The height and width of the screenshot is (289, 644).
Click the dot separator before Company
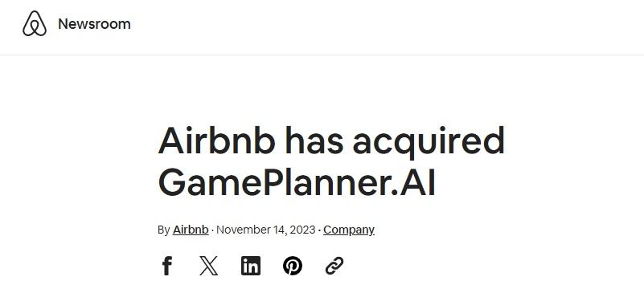tap(319, 230)
